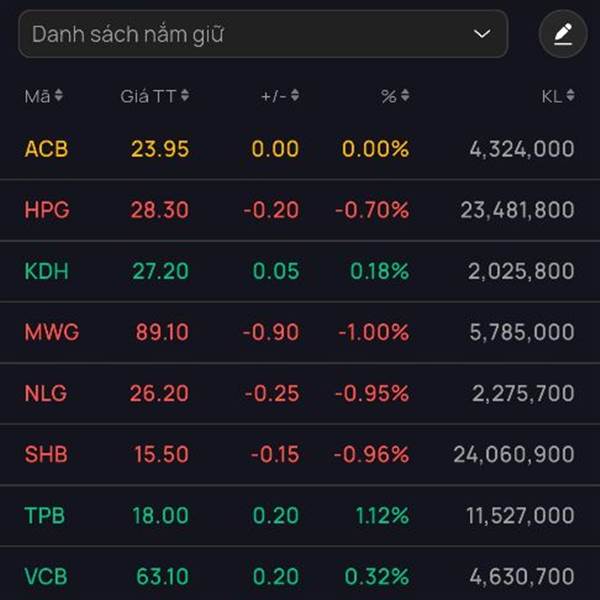
Task: Click the Giá TT header label
Action: click(x=148, y=96)
